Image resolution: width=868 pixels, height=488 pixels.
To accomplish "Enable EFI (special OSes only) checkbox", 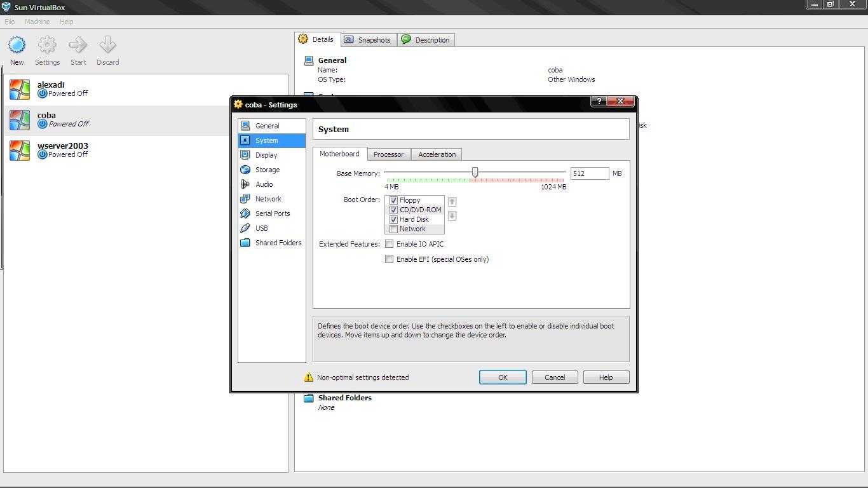I will pyautogui.click(x=390, y=259).
